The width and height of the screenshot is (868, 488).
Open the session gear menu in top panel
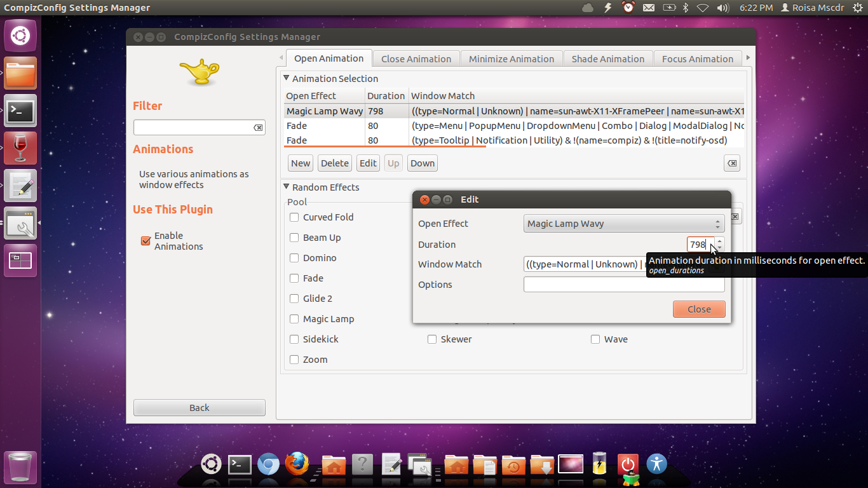(x=858, y=8)
